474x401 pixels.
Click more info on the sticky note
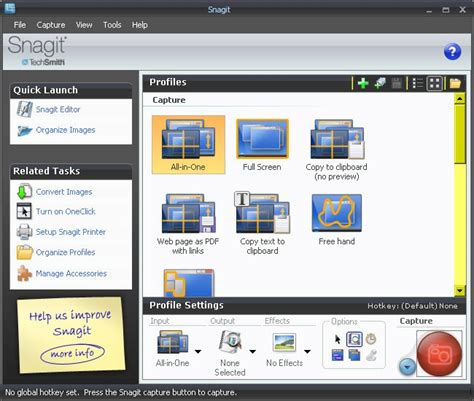pos(72,353)
